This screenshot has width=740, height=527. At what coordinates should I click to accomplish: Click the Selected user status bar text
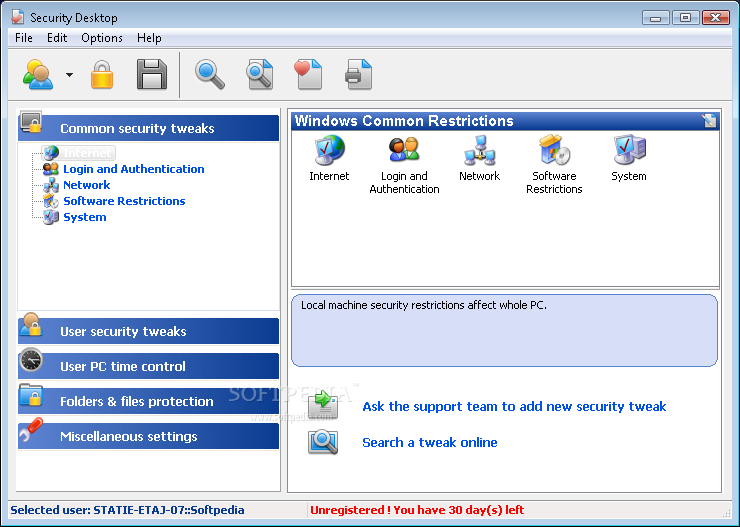(x=127, y=510)
